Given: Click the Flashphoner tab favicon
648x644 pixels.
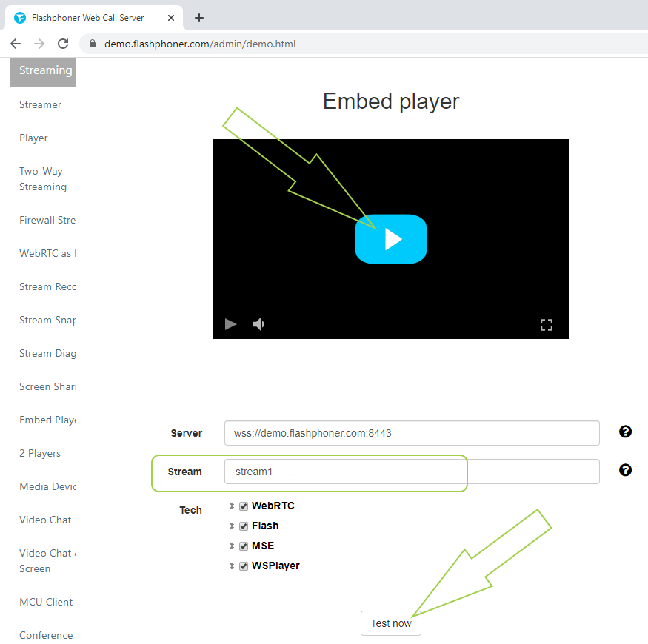Looking at the screenshot, I should click(x=20, y=18).
